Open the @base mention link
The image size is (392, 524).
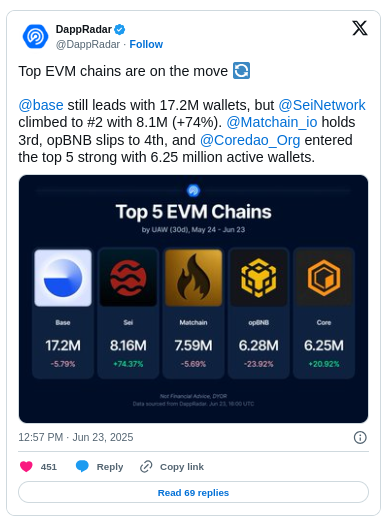(x=41, y=105)
